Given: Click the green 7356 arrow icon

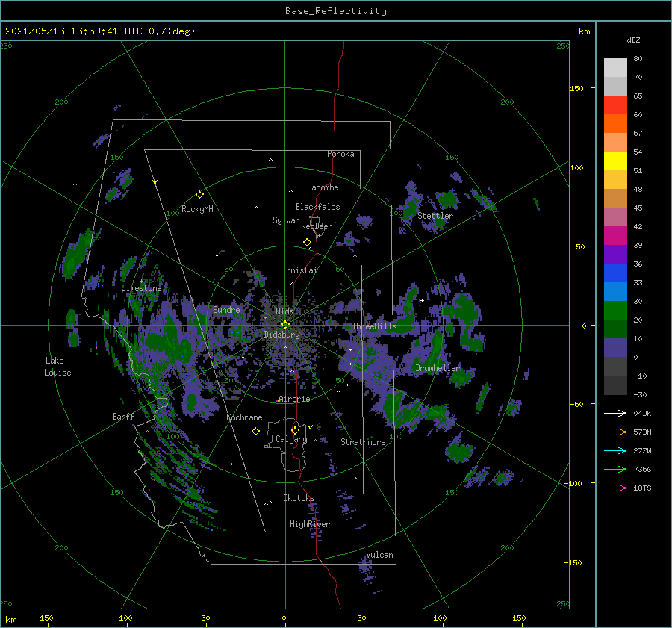Looking at the screenshot, I should coord(615,470).
